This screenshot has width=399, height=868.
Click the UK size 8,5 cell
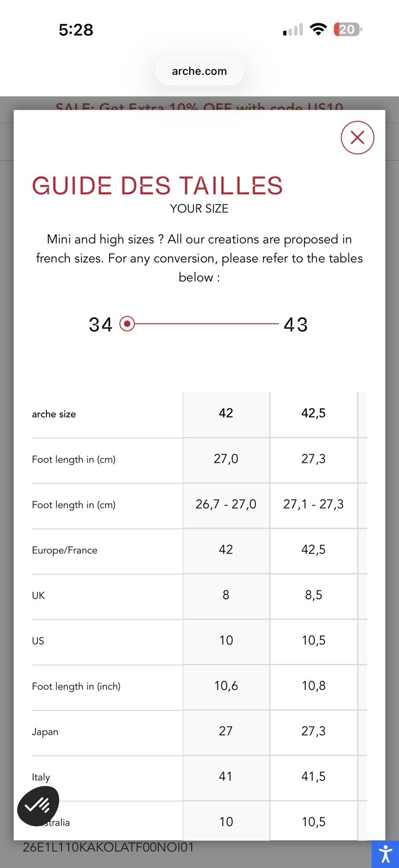click(x=313, y=595)
